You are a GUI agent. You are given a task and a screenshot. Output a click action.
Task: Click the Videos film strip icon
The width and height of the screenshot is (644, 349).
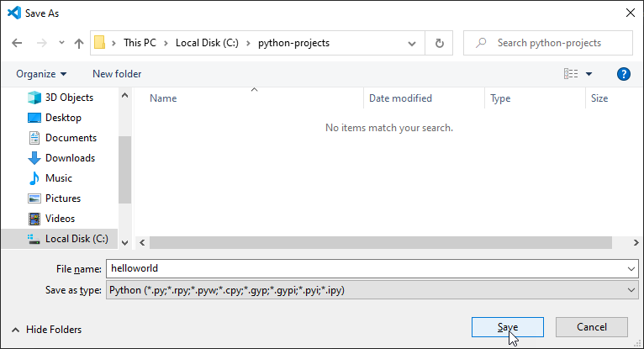(x=34, y=219)
